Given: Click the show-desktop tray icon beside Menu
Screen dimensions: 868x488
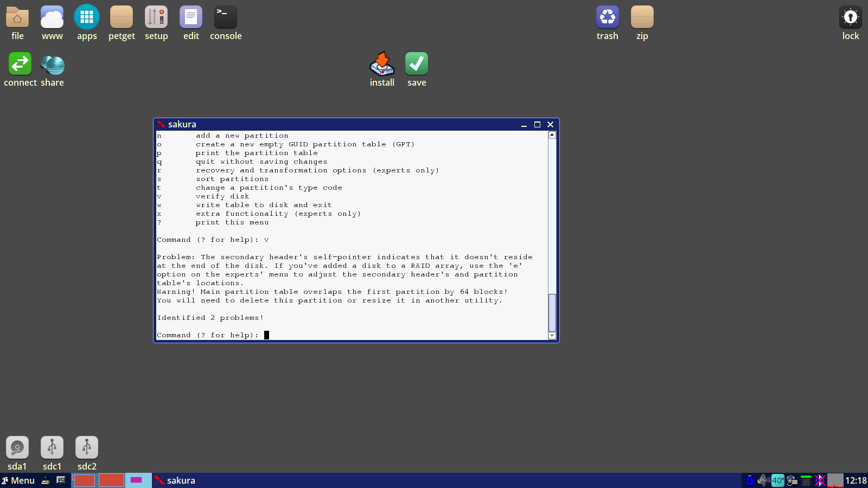Looking at the screenshot, I should (x=46, y=480).
